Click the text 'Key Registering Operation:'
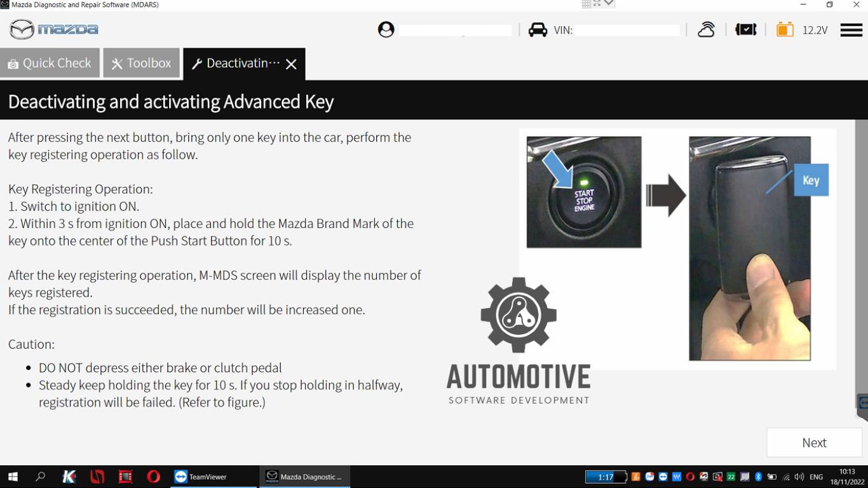The image size is (868, 488). click(81, 189)
